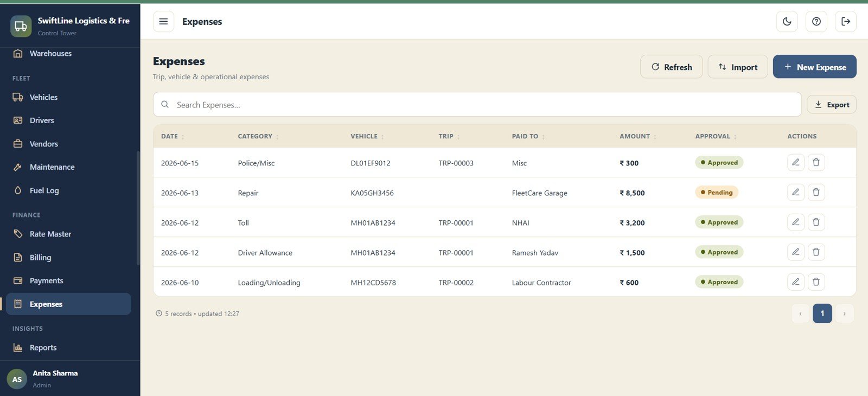Screen dimensions: 868x396
Task: Click the logout icon in header
Action: pyautogui.click(x=845, y=22)
